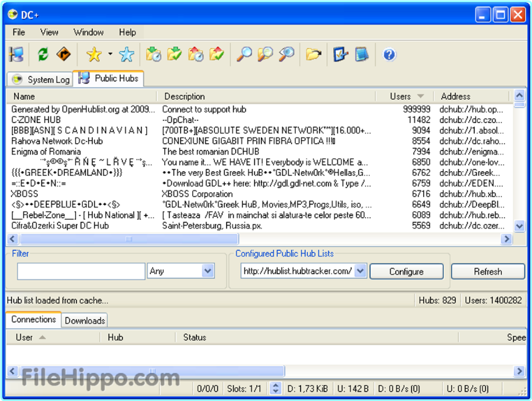Image resolution: width=532 pixels, height=401 pixels.
Task: Click the Refresh button
Action: 488,271
